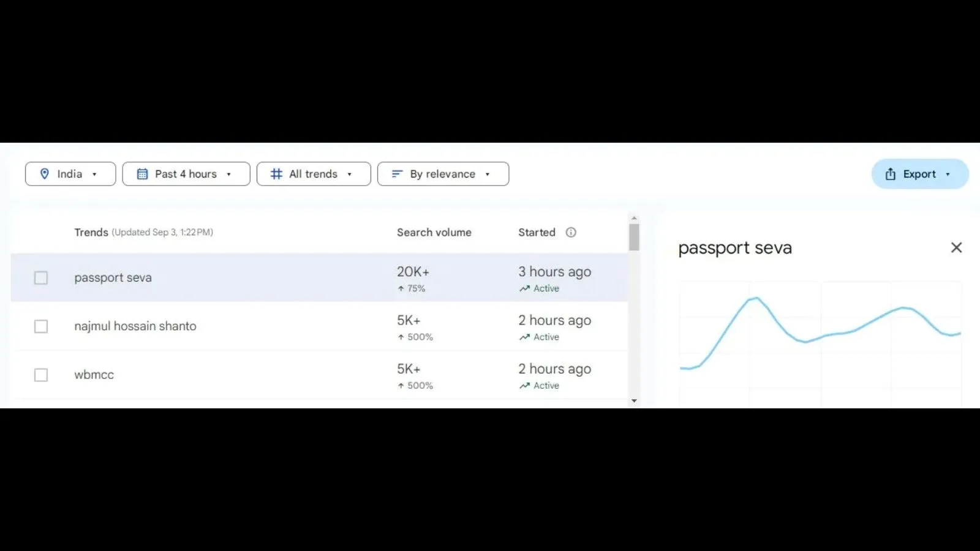Close the passport seva detail panel
This screenshot has height=551, width=980.
pyautogui.click(x=956, y=247)
